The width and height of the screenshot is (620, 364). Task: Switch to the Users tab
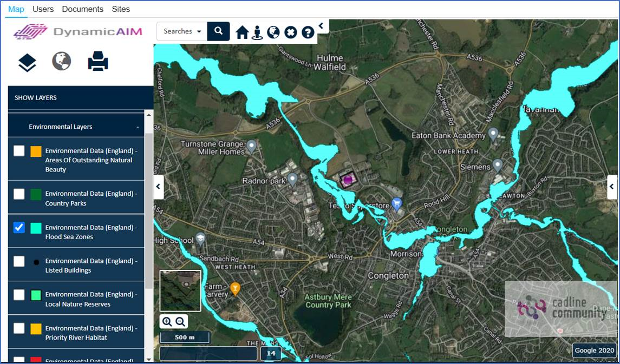pos(43,9)
